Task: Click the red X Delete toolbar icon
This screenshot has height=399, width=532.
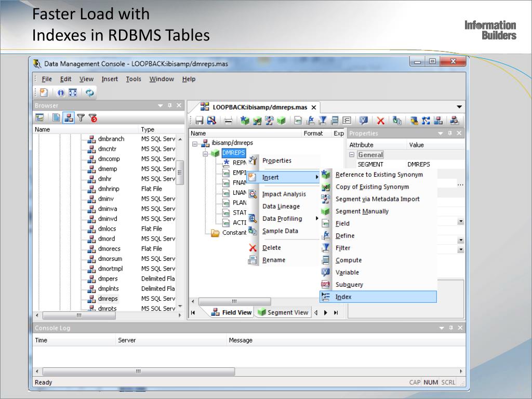Action: click(380, 121)
